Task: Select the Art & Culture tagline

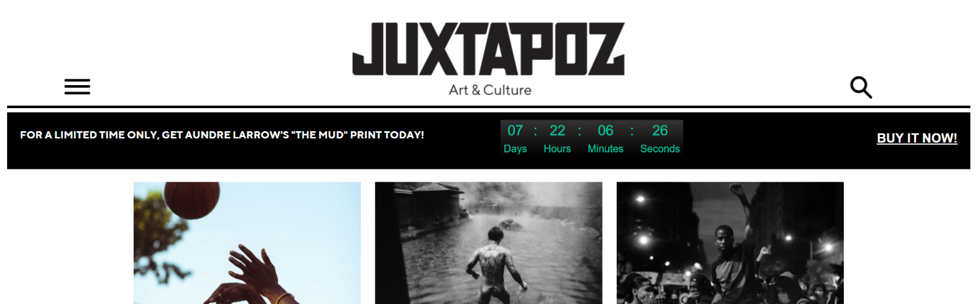Action: click(490, 90)
